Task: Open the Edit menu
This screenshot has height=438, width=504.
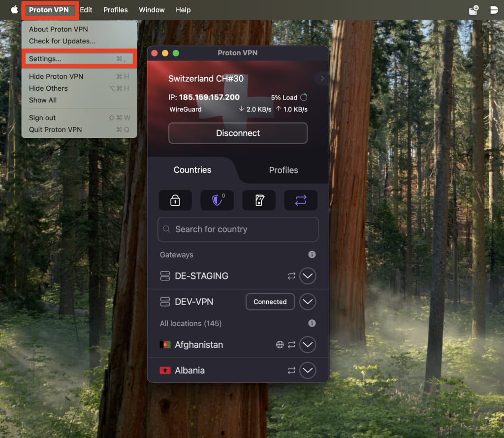Action: [x=86, y=10]
